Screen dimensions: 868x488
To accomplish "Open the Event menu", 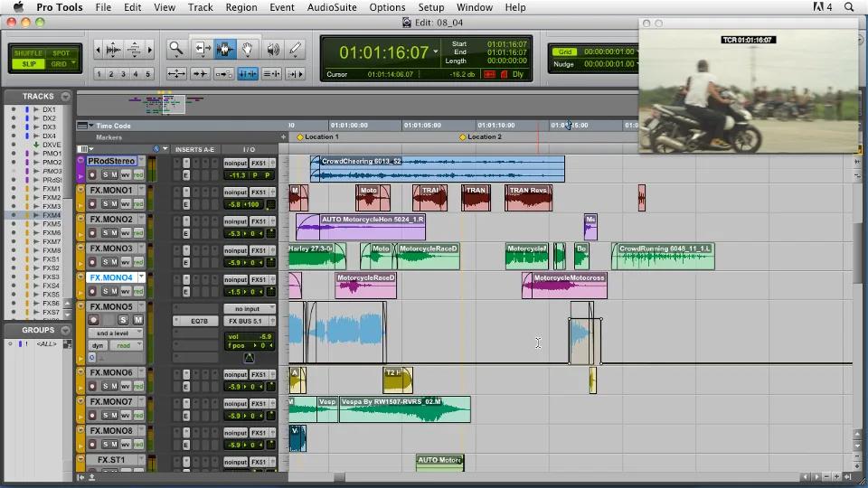I will pos(282,7).
